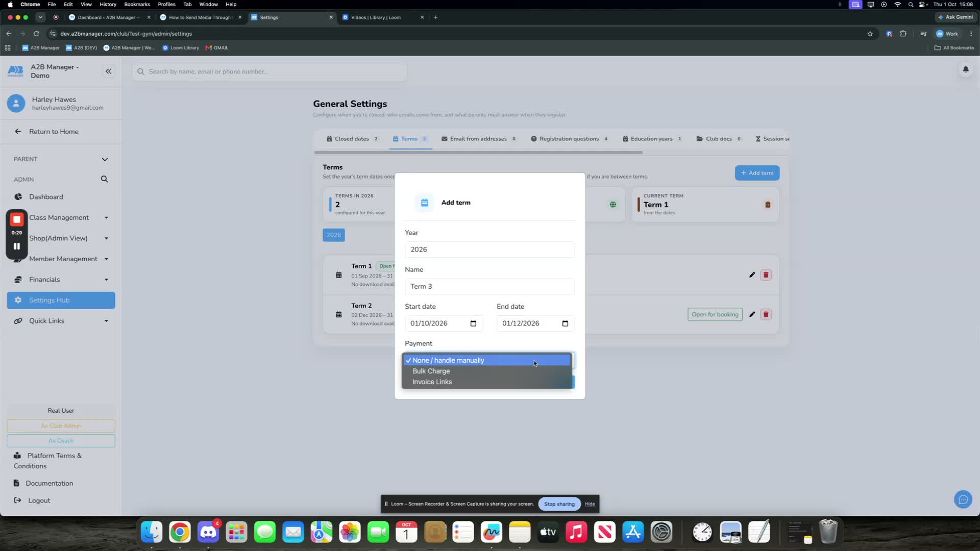Open Registration questions tab
Image resolution: width=980 pixels, height=551 pixels.
(569, 139)
